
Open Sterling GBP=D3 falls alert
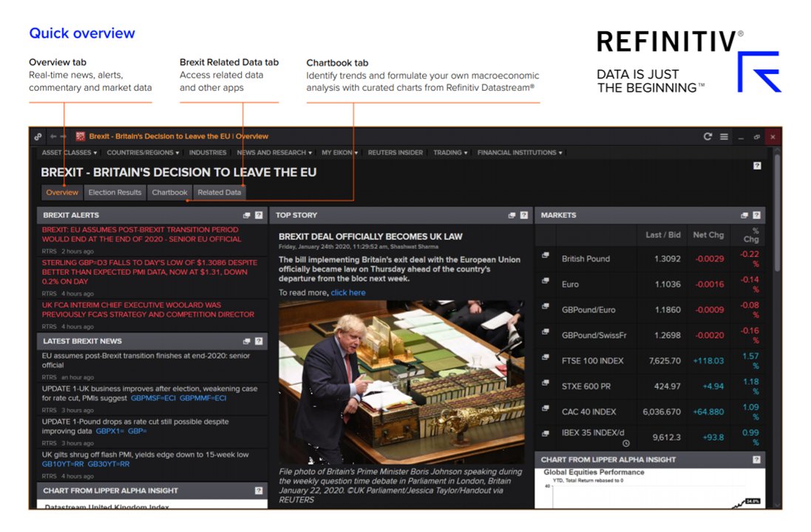click(x=149, y=272)
